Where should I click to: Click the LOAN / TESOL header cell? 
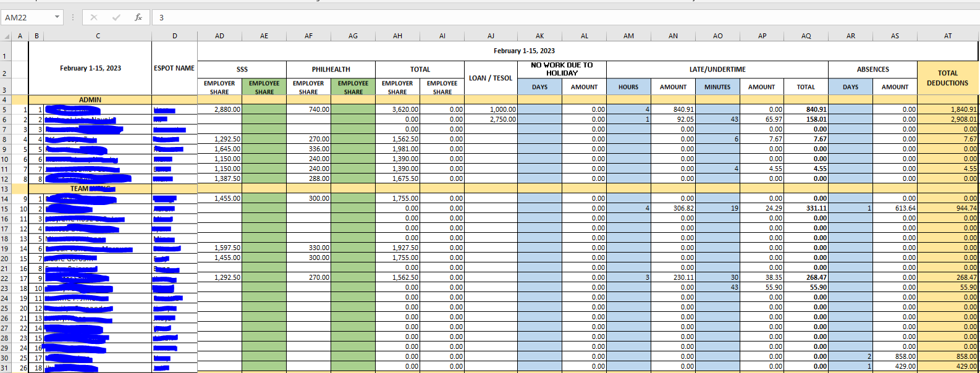pyautogui.click(x=491, y=78)
